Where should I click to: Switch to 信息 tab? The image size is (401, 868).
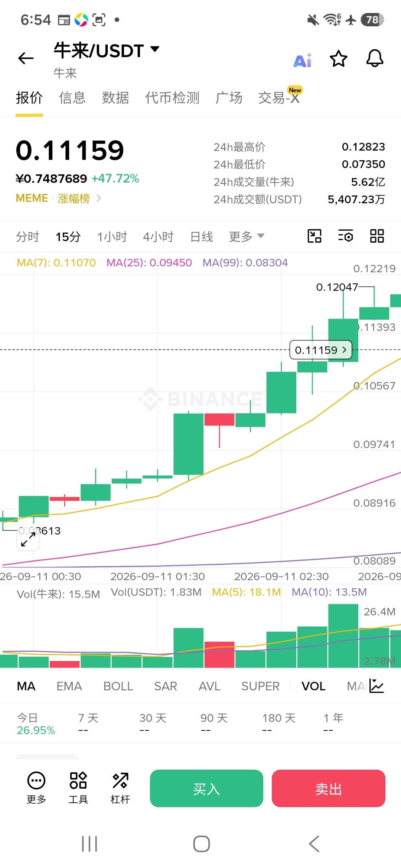(72, 98)
